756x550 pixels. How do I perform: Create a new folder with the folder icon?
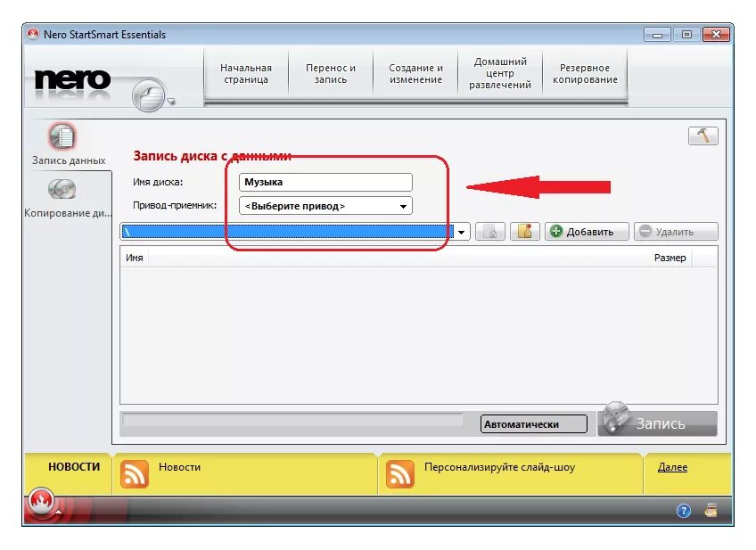pyautogui.click(x=524, y=232)
